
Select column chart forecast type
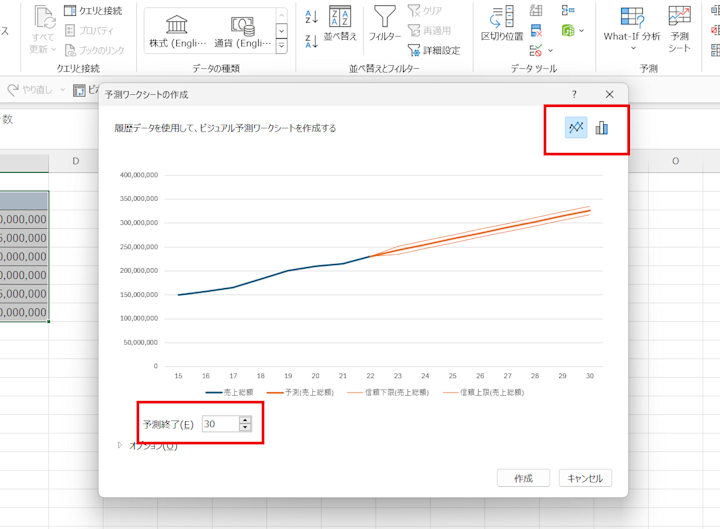[x=602, y=128]
